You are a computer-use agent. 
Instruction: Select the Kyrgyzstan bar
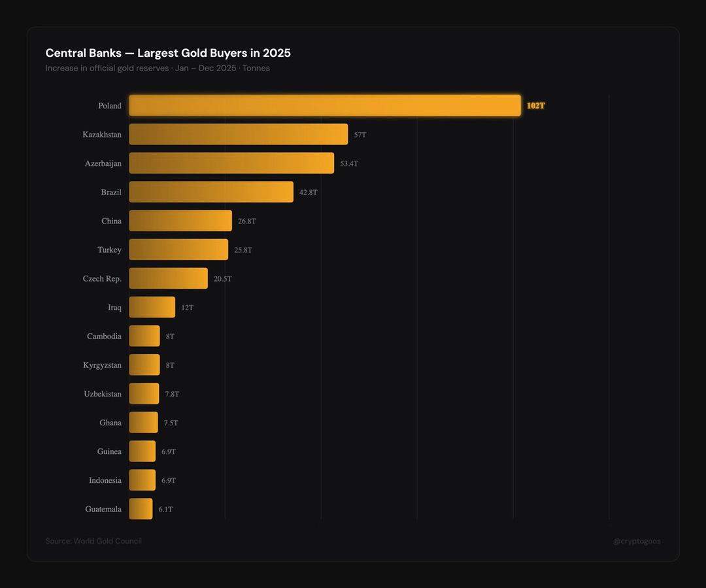[x=144, y=365]
